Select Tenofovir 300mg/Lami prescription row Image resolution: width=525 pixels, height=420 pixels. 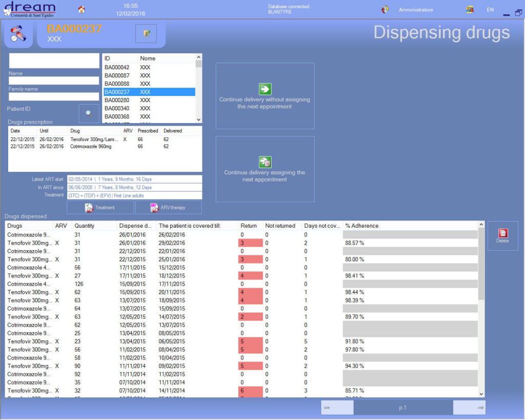click(105, 139)
